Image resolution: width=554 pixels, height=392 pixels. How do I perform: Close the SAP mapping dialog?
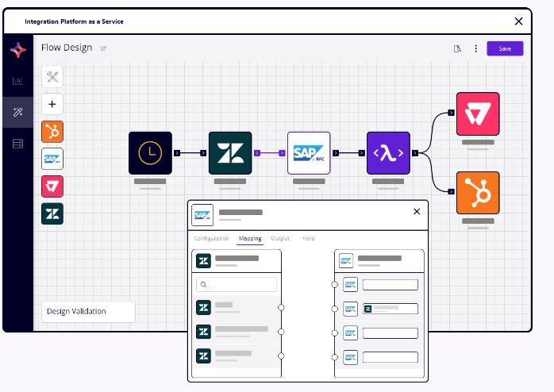tap(417, 212)
